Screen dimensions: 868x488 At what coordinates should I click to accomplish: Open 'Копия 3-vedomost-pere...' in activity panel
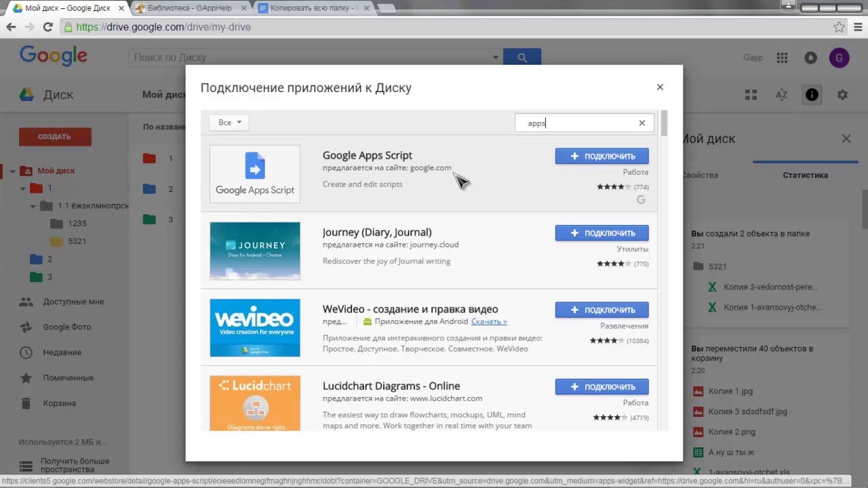770,287
